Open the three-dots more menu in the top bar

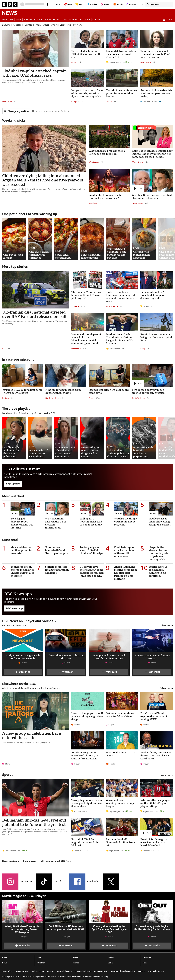[x=141, y=4]
